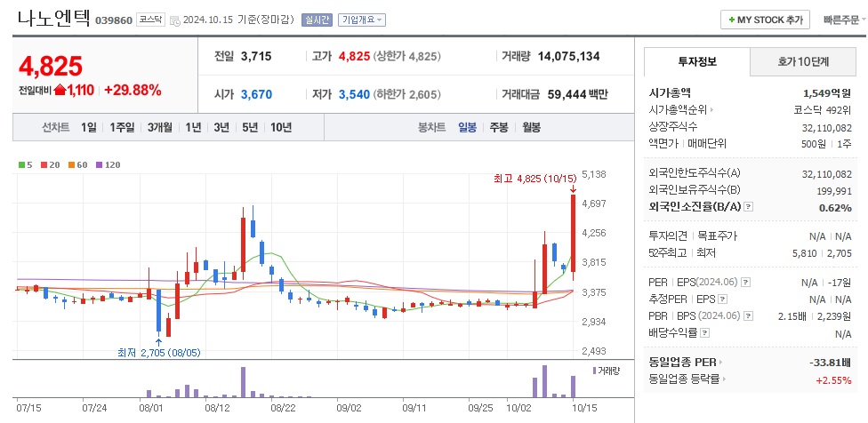Toggle the 120-day moving average legend
Screen dimensions: 868x423
[x=108, y=164]
